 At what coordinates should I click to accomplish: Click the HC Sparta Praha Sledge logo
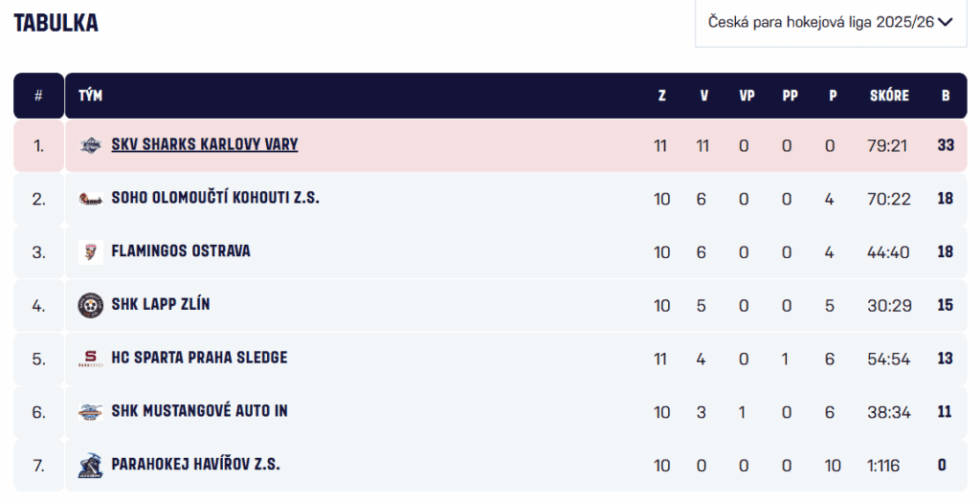[90, 359]
